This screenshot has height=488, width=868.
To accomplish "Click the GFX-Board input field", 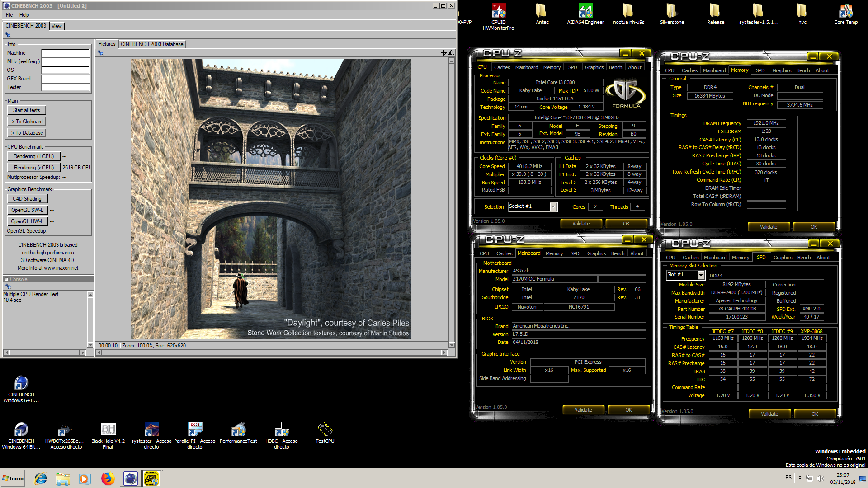I will [66, 79].
